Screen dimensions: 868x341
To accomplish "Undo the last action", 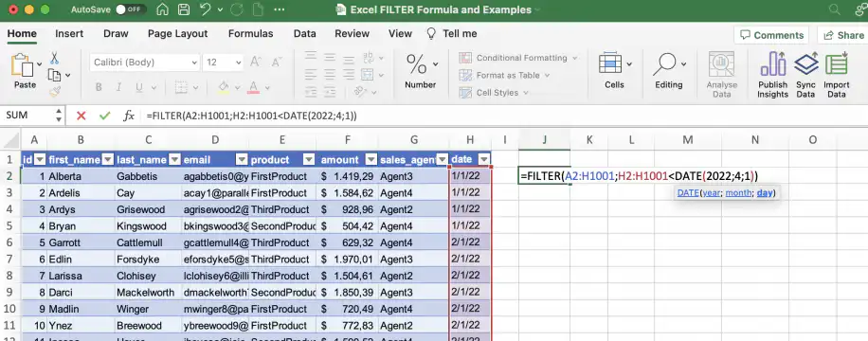I will click(x=206, y=10).
